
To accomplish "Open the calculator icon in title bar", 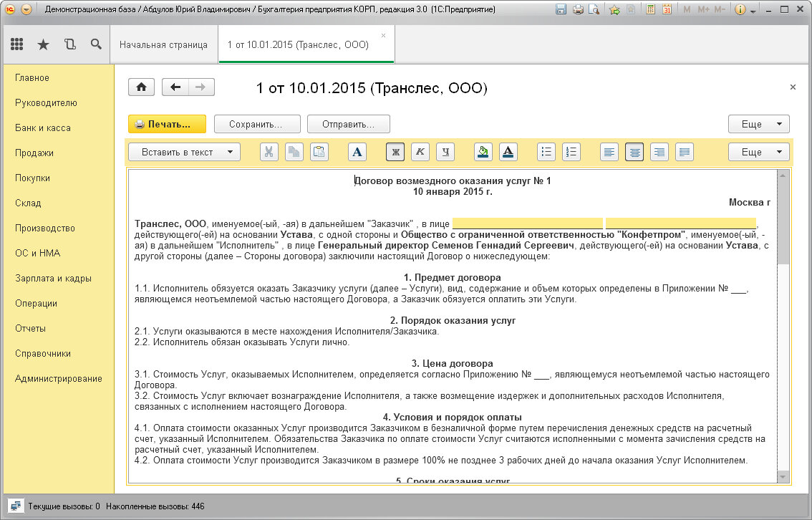I will 650,10.
